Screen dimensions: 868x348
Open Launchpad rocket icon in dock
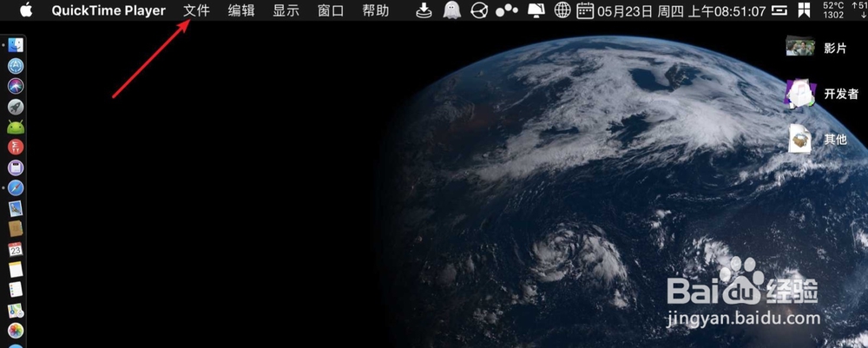click(x=16, y=107)
